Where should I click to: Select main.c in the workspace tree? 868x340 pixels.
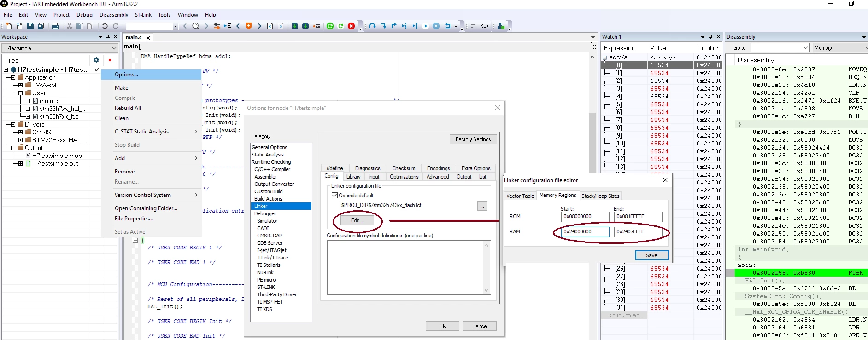(48, 101)
